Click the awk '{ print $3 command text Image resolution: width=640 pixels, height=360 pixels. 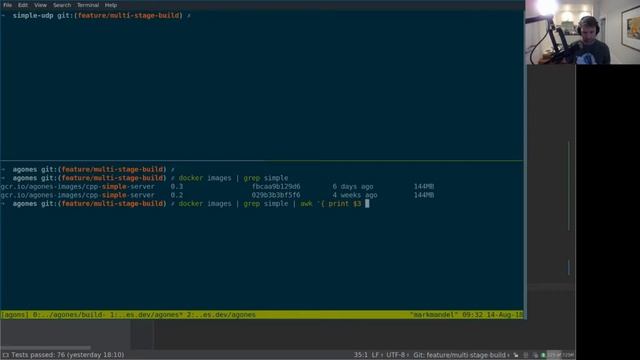click(x=331, y=204)
